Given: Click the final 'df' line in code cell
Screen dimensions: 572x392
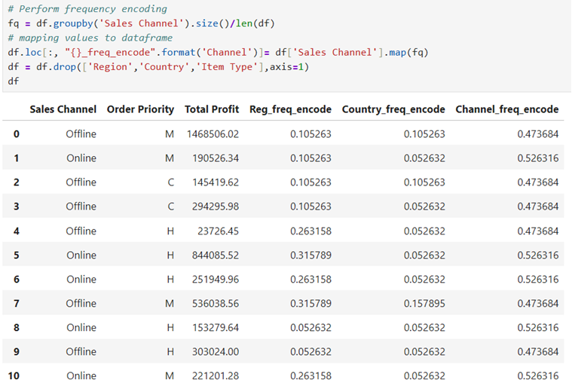Looking at the screenshot, I should coord(13,81).
